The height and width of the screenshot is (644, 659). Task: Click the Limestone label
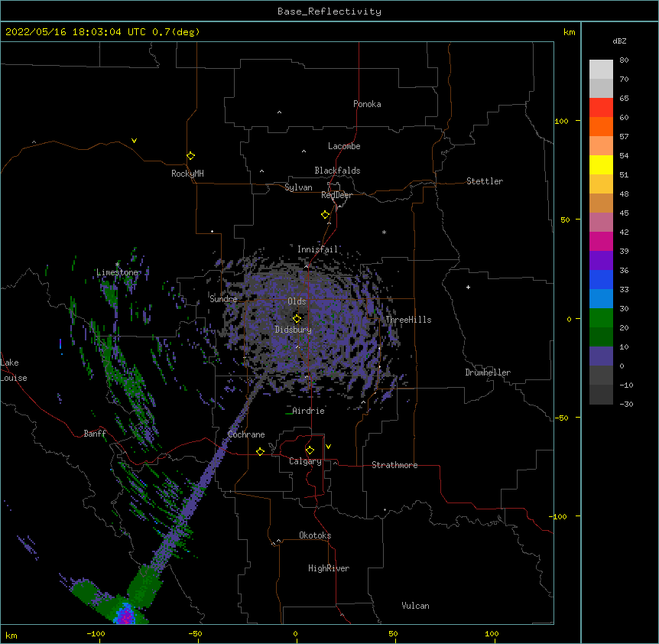click(x=117, y=272)
